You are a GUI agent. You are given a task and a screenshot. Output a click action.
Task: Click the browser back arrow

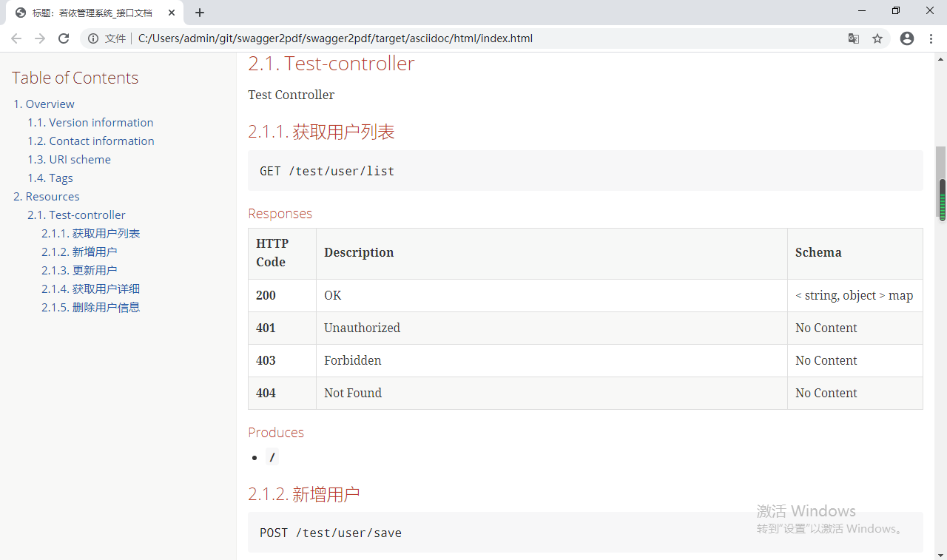coord(16,38)
